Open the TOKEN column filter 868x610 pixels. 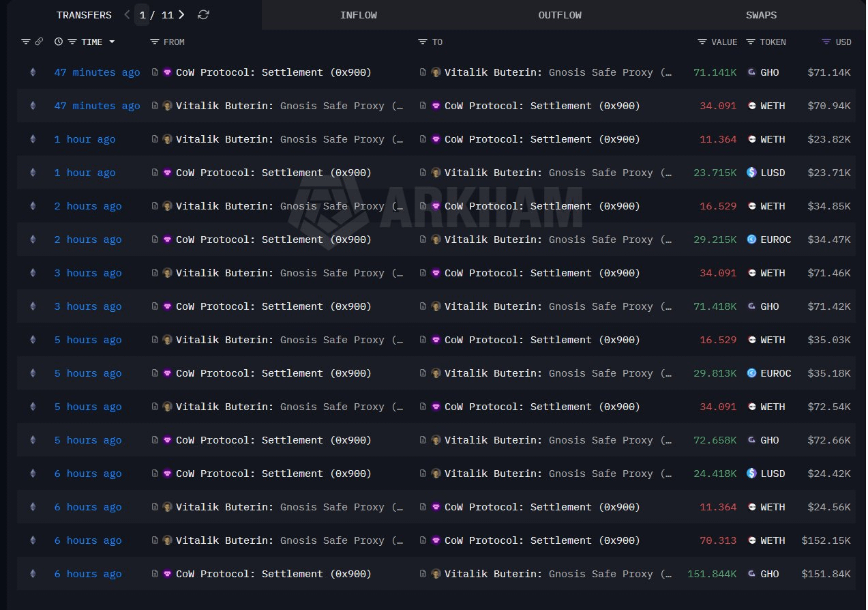751,42
